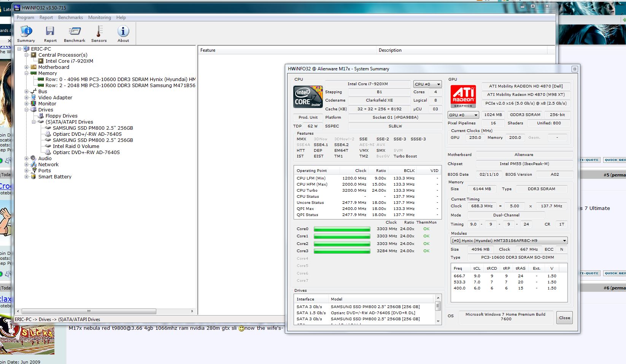Open the memory module Hynix dropdown

(509, 240)
